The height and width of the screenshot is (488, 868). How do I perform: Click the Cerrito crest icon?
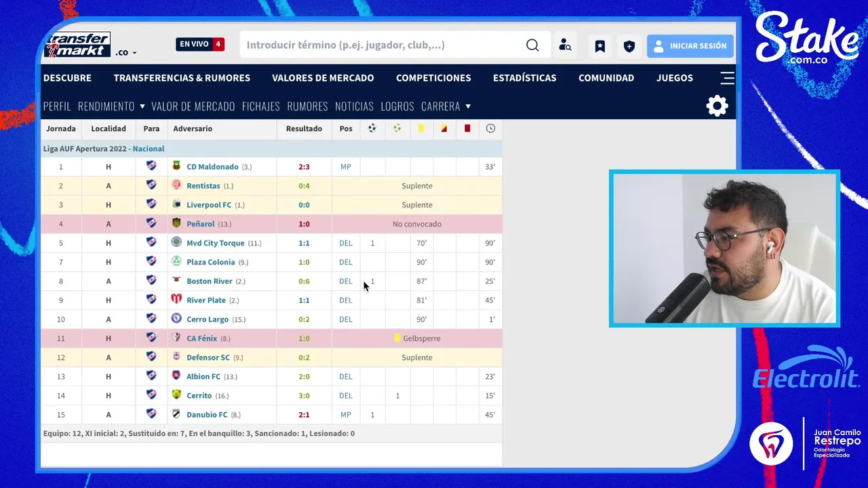click(x=176, y=394)
